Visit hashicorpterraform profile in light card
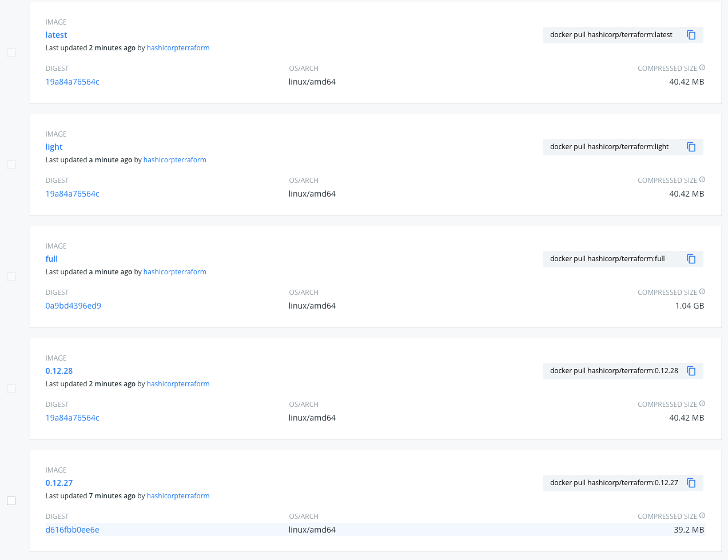The image size is (728, 560). click(x=174, y=160)
